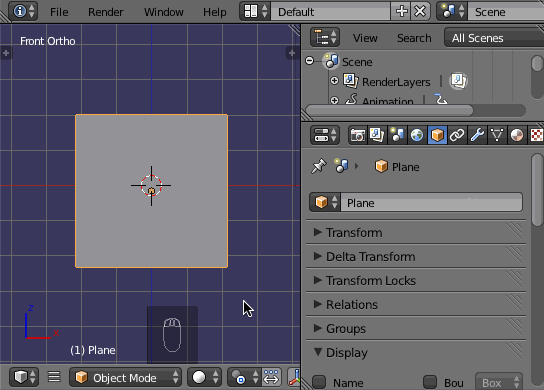Enable the Name display checkbox
This screenshot has width=544, height=390.
coord(319,382)
